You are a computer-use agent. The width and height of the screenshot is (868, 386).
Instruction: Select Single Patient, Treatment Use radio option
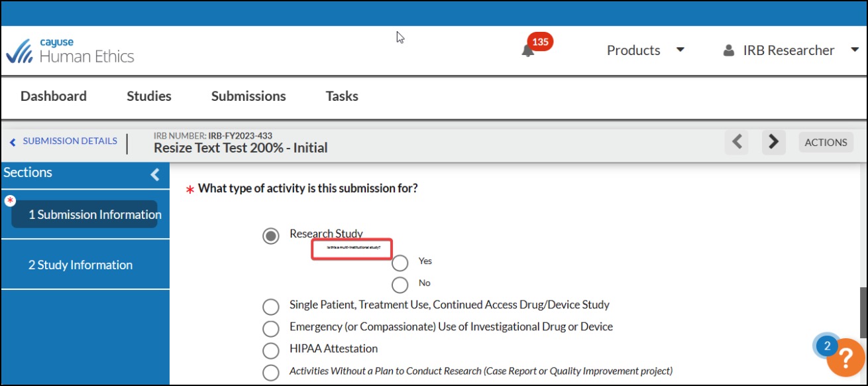click(x=271, y=307)
